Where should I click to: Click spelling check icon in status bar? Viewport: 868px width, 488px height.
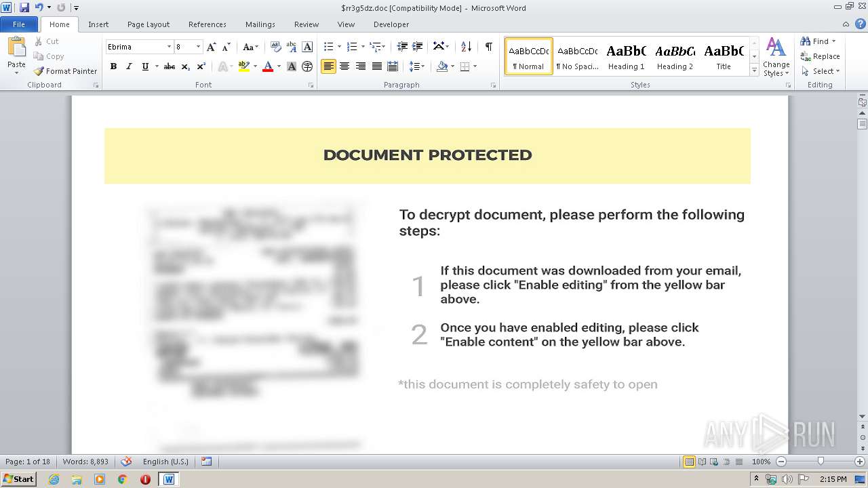click(126, 462)
